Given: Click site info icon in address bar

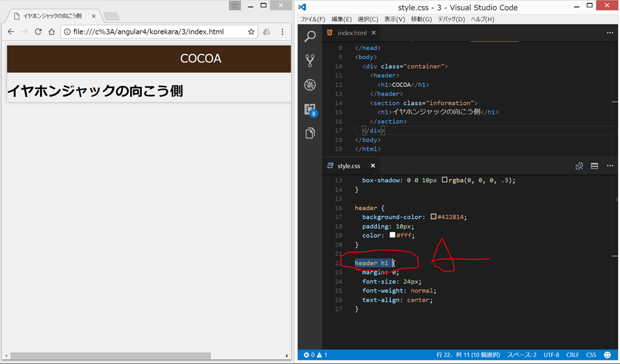Looking at the screenshot, I should [67, 31].
